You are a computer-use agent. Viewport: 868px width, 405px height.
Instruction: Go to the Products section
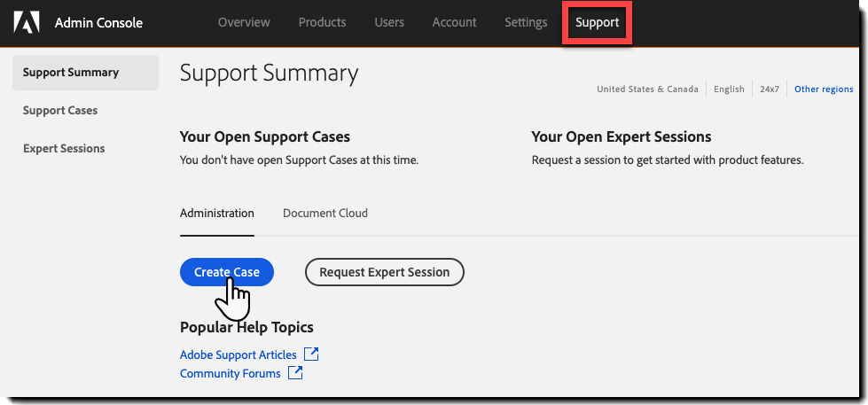coord(322,22)
